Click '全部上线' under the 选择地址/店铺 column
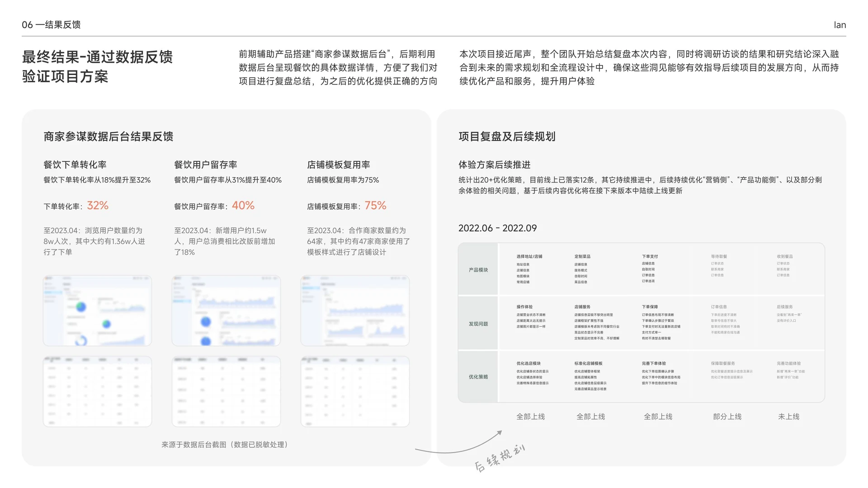This screenshot has height=488, width=868. tap(531, 417)
